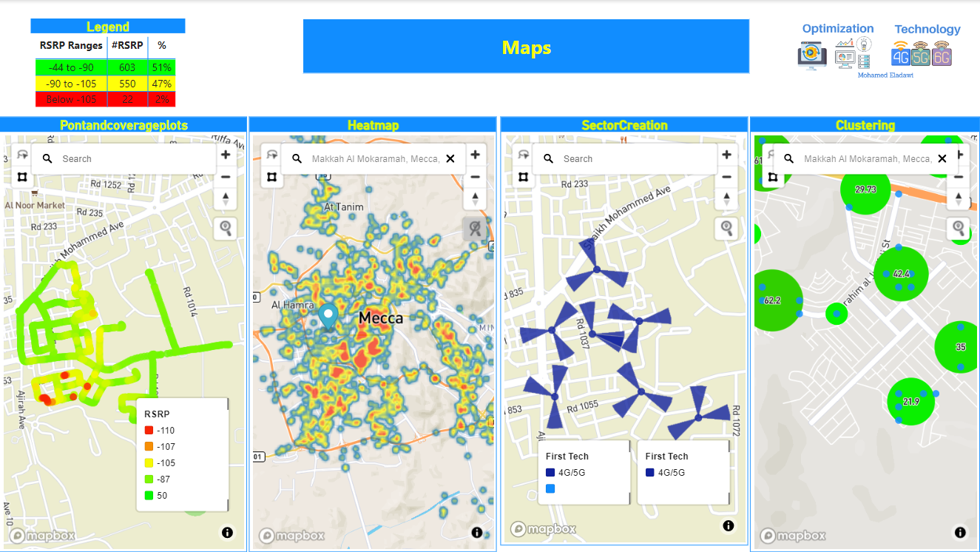980x552 pixels.
Task: Toggle auto zoom in SectorCreation map
Action: (726, 228)
